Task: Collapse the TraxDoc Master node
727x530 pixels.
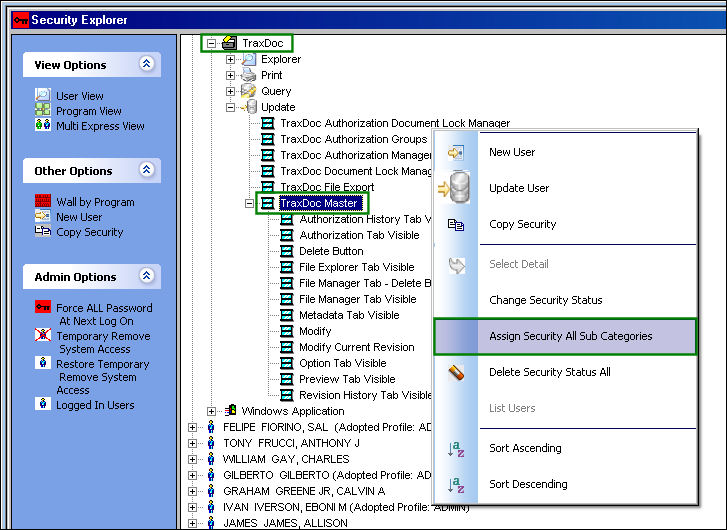Action: (249, 203)
